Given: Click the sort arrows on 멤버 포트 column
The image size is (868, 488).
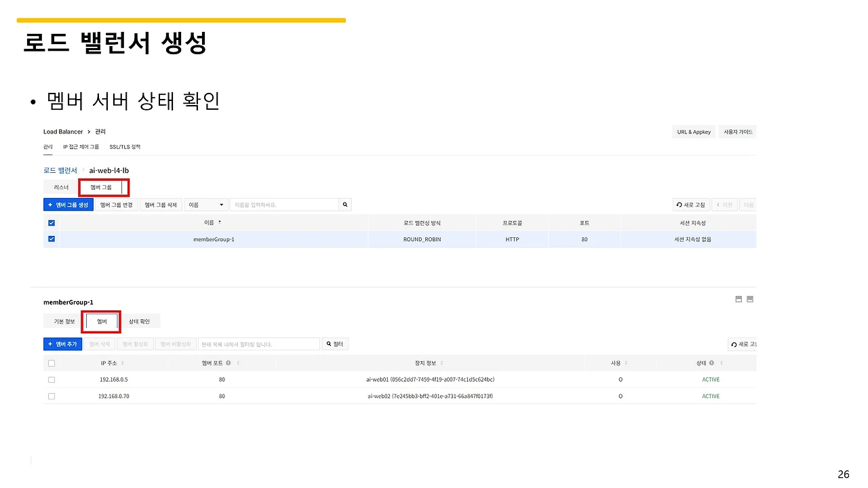Looking at the screenshot, I should [238, 363].
